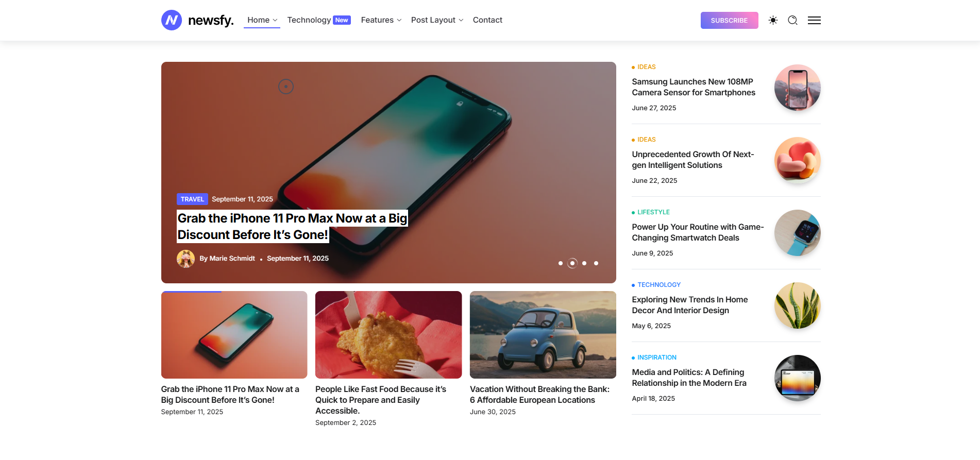Open the Power Up Your Routine smartwatch article
The height and width of the screenshot is (460, 980).
tap(698, 232)
